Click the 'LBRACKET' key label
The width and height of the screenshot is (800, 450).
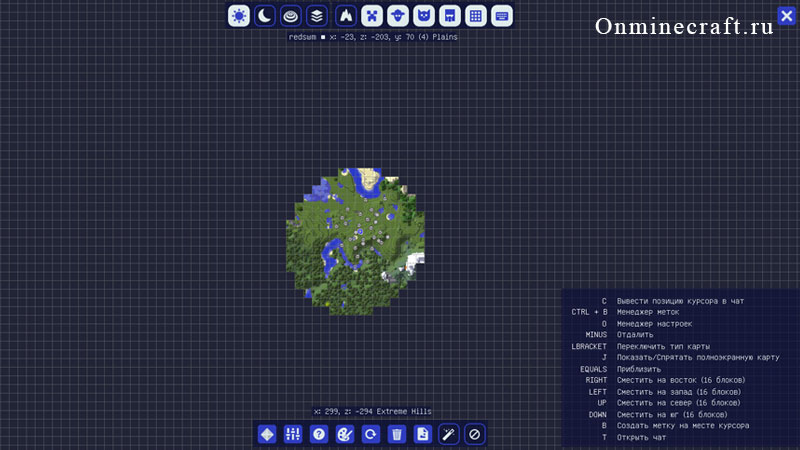click(x=589, y=346)
